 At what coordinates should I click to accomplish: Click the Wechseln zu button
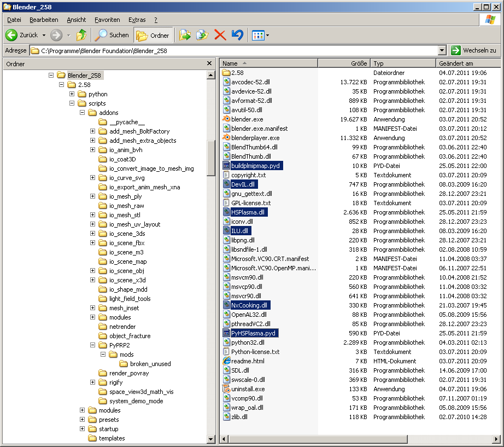click(473, 50)
